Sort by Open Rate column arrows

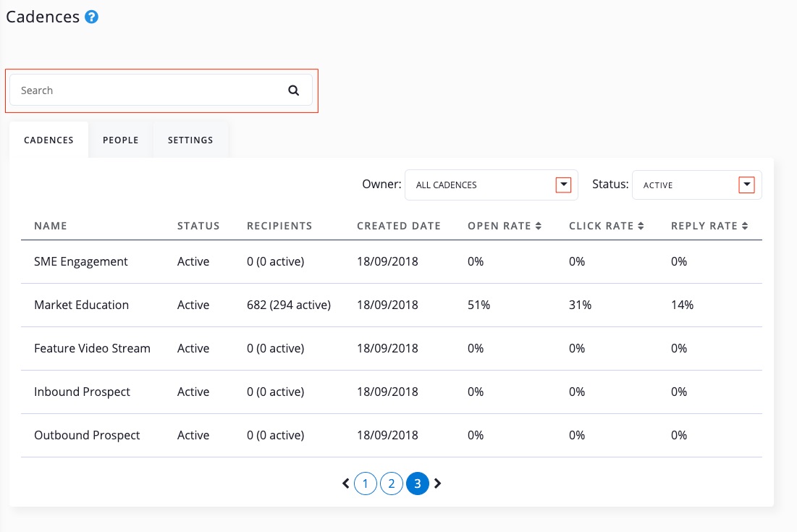tap(539, 226)
